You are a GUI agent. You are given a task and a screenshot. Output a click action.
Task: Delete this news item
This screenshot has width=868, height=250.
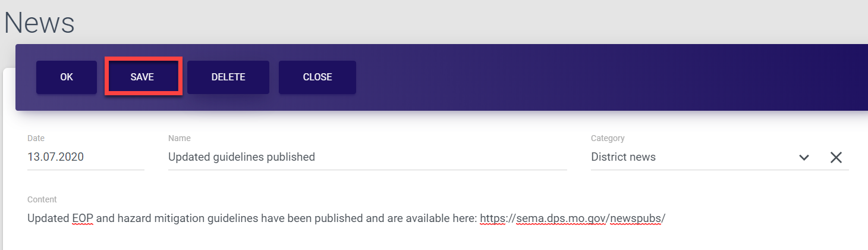point(228,77)
